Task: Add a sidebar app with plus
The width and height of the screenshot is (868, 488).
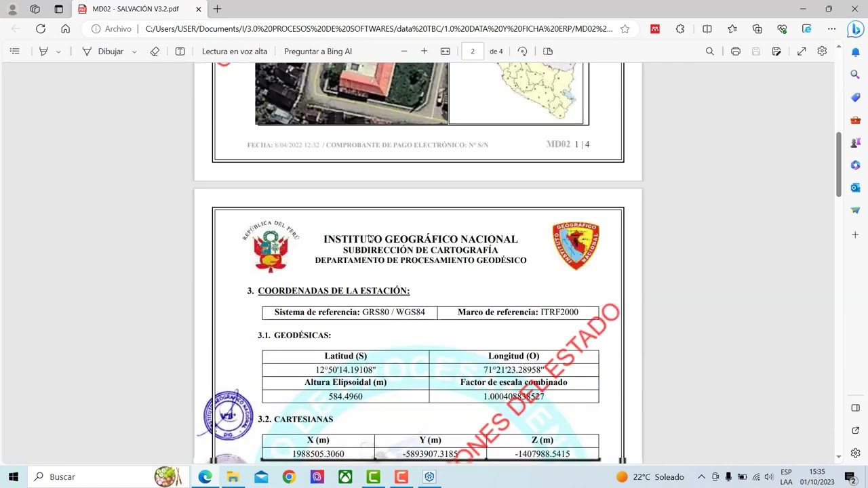Action: (855, 235)
